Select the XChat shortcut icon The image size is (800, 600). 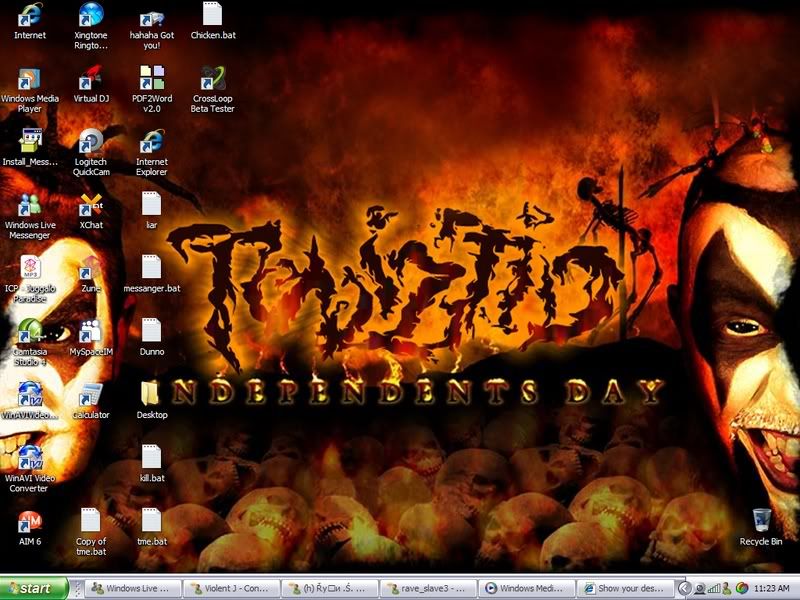91,205
